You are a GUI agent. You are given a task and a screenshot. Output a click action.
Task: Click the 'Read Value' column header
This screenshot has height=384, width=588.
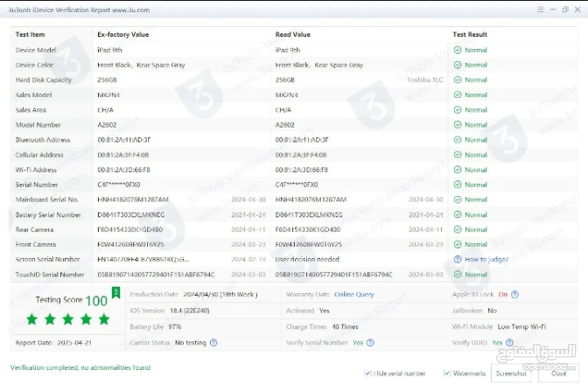[293, 35]
